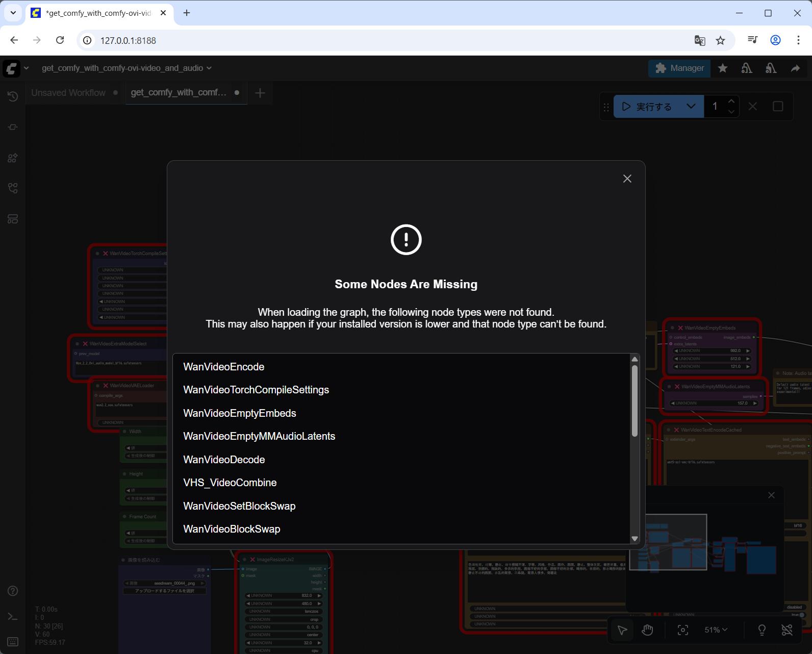Click the Fit View icon
The image size is (812, 654).
682,630
